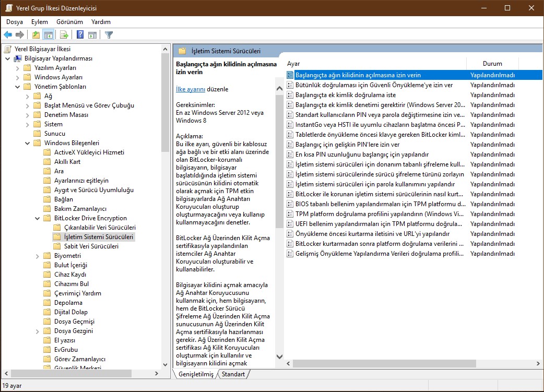Click the folder icon beside Depolama
The height and width of the screenshot is (392, 544).
pyautogui.click(x=47, y=303)
